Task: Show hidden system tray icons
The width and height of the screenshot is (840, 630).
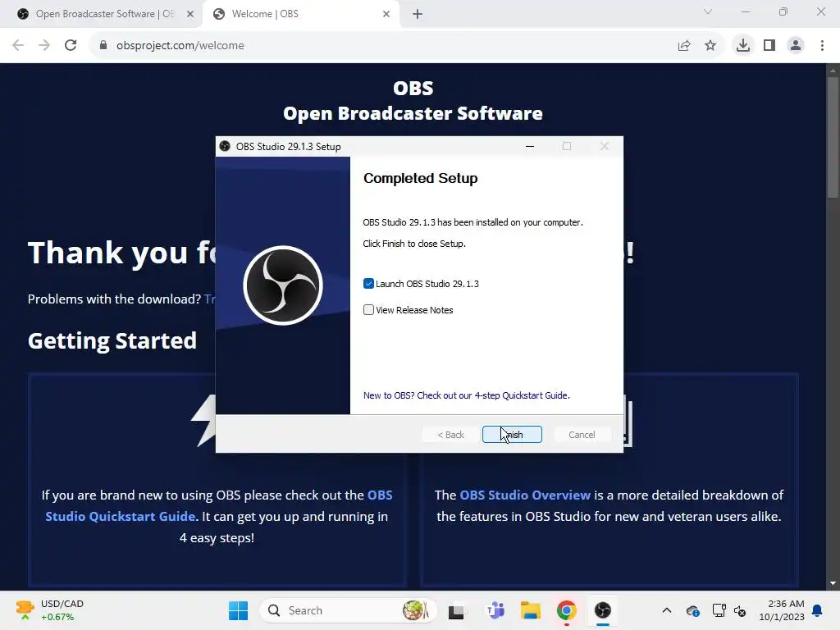Action: pyautogui.click(x=666, y=610)
